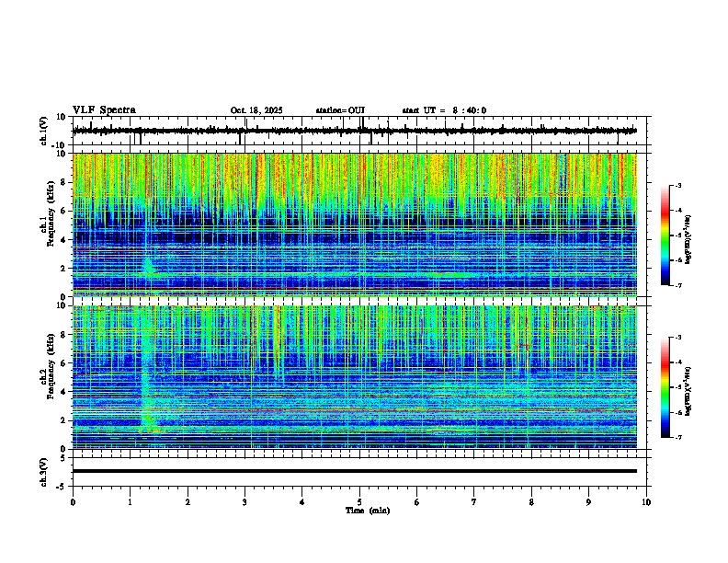The height and width of the screenshot is (563, 728).
Task: Click the 'VLF Spectra' plot title
Action: pyautogui.click(x=104, y=110)
